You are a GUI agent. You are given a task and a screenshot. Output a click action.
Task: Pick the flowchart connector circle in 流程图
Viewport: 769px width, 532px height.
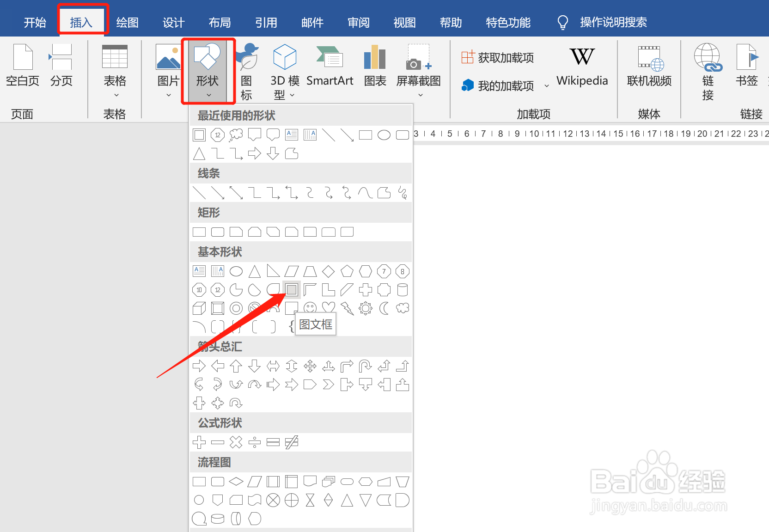(x=199, y=500)
